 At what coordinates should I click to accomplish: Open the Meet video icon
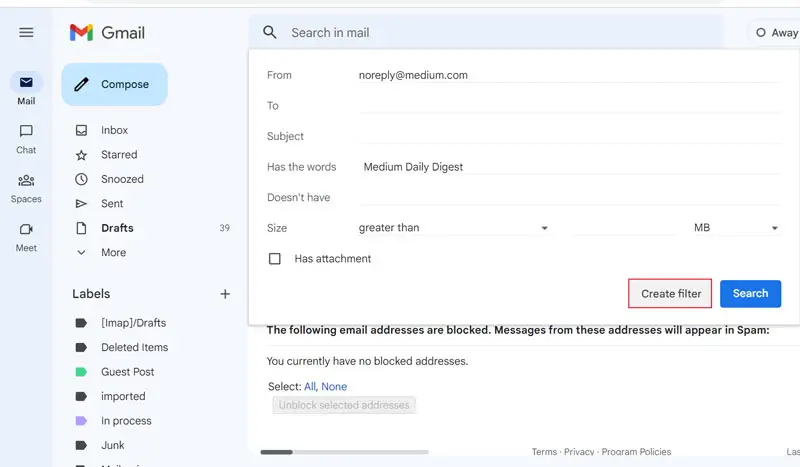click(x=26, y=229)
